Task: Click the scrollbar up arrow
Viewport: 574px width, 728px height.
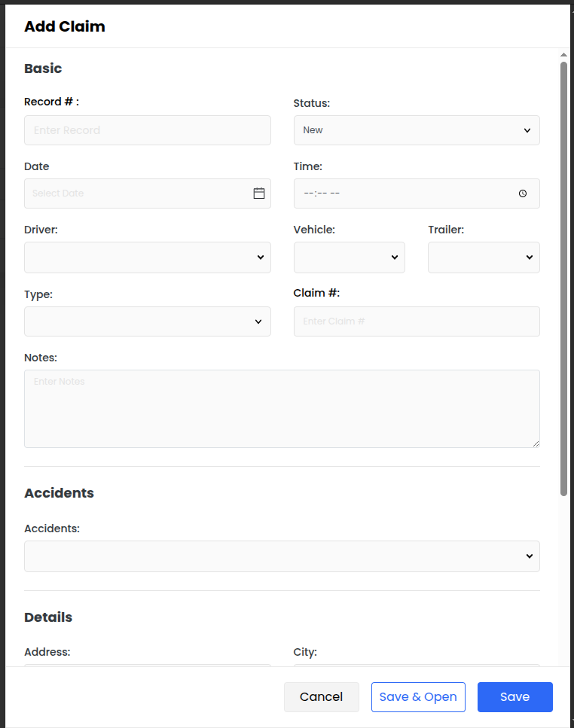Action: pyautogui.click(x=563, y=55)
